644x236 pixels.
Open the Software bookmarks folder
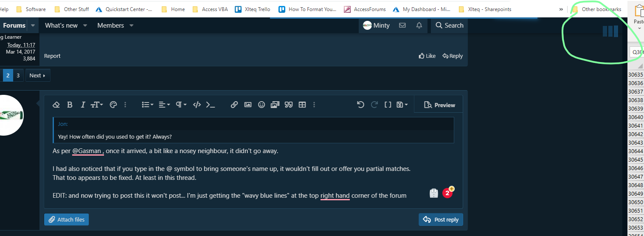(31, 9)
